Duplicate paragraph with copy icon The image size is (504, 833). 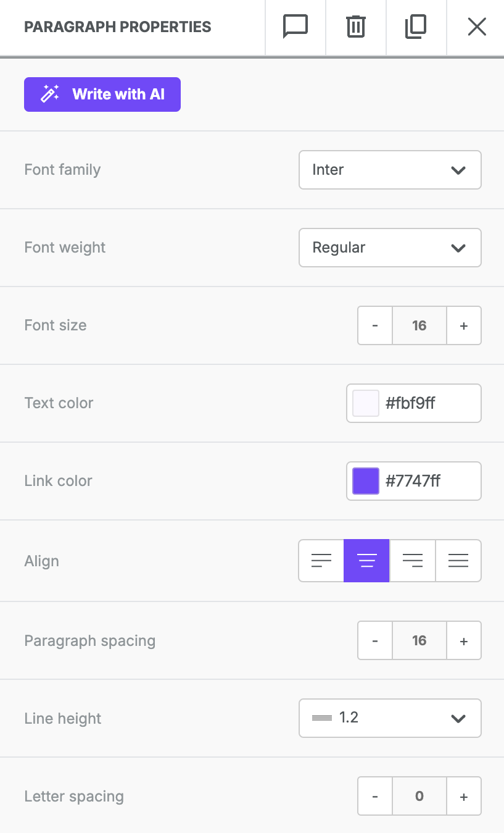(x=416, y=27)
